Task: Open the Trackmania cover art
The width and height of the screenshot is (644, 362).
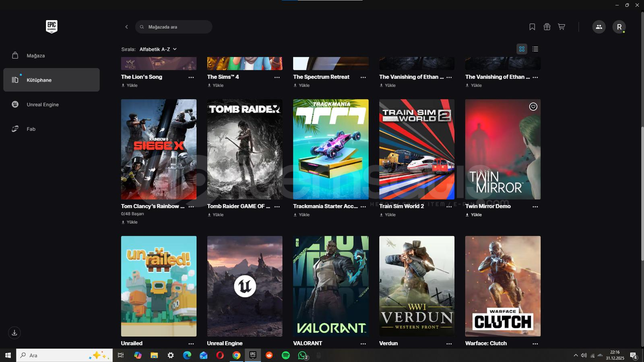Action: (x=331, y=149)
